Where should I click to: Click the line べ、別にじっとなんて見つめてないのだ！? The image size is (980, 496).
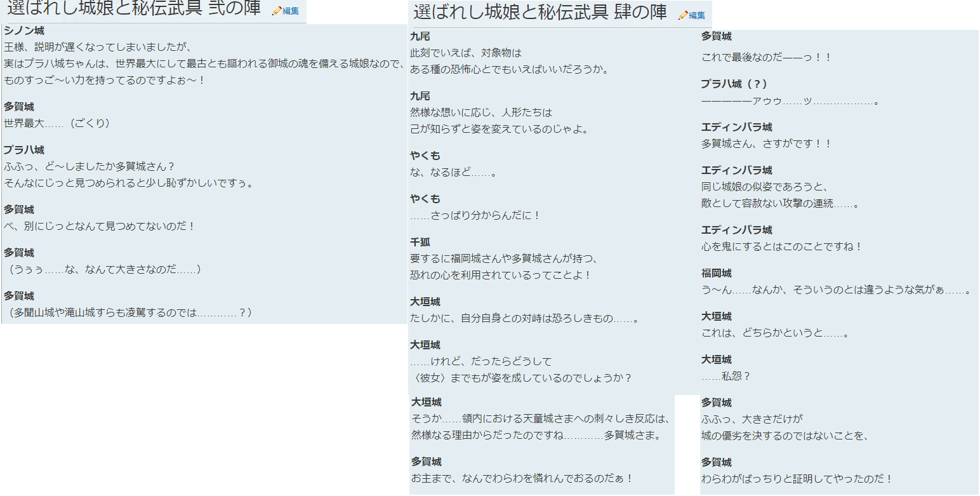click(100, 226)
